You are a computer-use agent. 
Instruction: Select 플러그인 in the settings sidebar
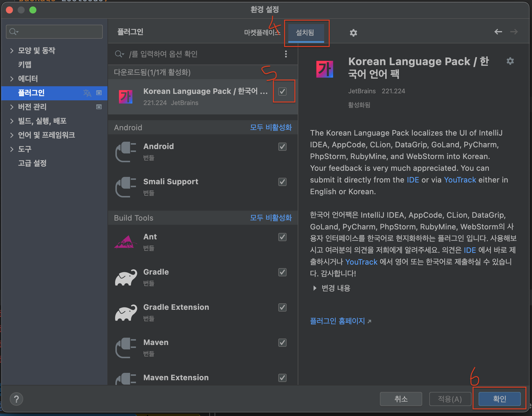[x=54, y=93]
